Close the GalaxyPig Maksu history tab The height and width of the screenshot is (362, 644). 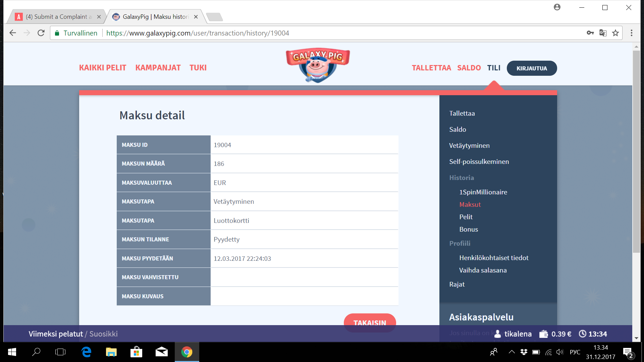point(196,17)
